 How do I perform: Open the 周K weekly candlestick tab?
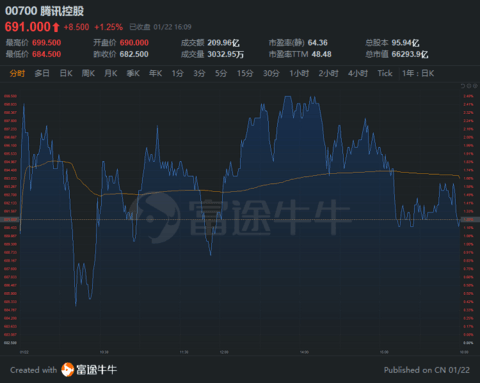pyautogui.click(x=88, y=73)
